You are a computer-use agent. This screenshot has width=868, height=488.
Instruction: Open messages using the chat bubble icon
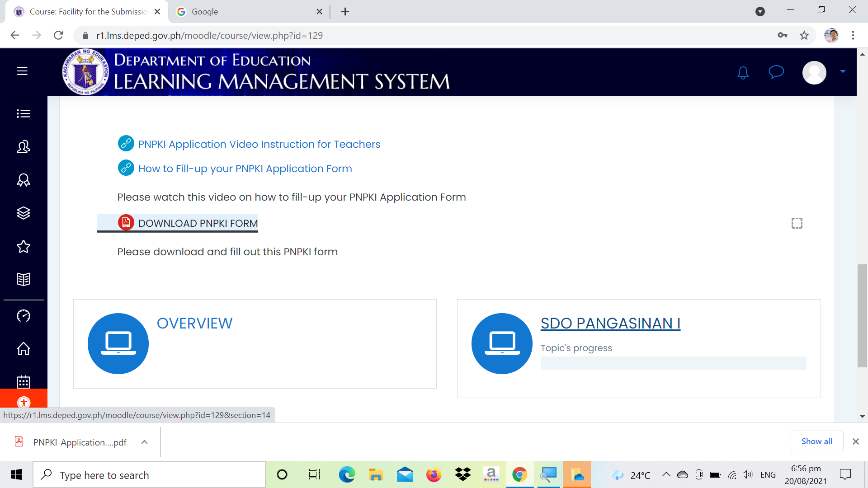776,72
